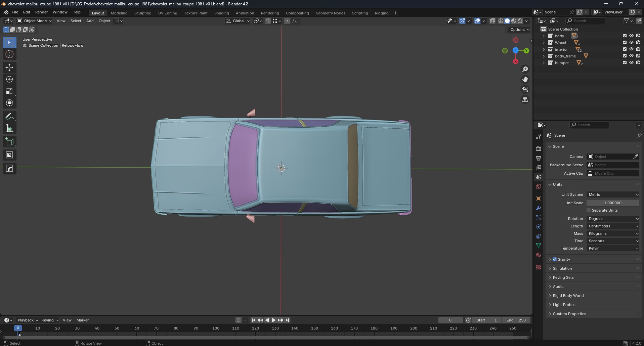Choose the Annotate pencil tool
Screen dimensions: 644x346
pos(9,117)
